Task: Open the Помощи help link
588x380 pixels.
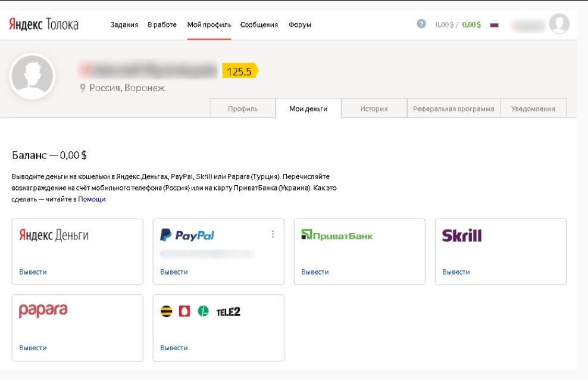Action: pyautogui.click(x=92, y=199)
